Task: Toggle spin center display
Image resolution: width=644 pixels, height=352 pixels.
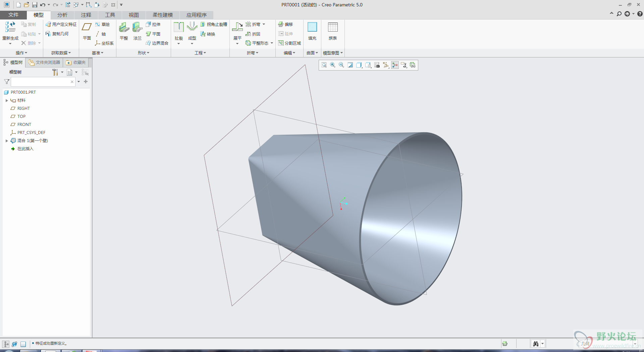Action: (395, 65)
